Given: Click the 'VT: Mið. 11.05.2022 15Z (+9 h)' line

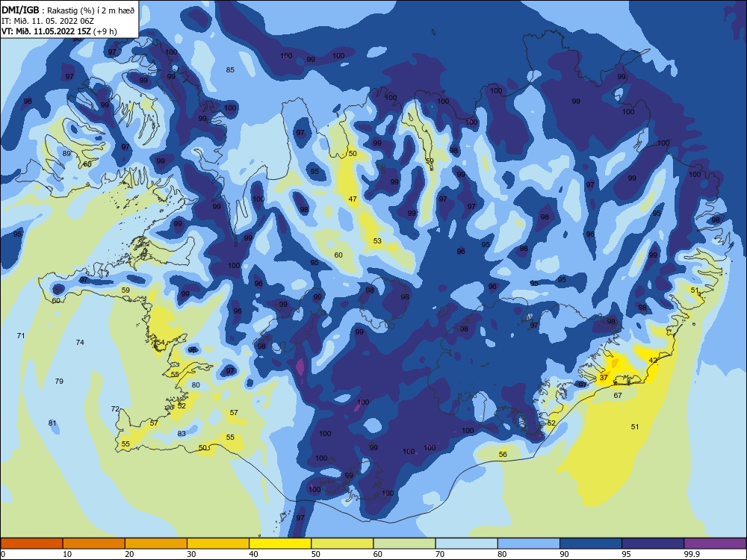Looking at the screenshot, I should click(59, 31).
